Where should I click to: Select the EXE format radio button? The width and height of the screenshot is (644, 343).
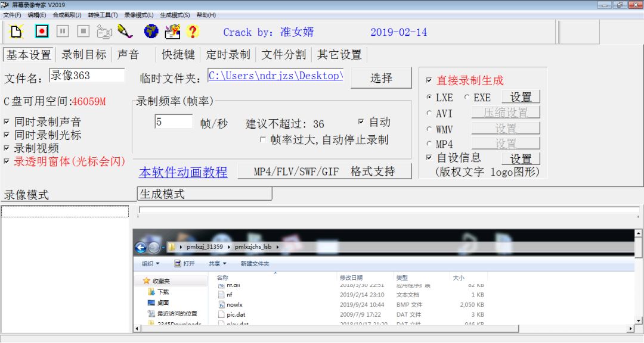[466, 97]
